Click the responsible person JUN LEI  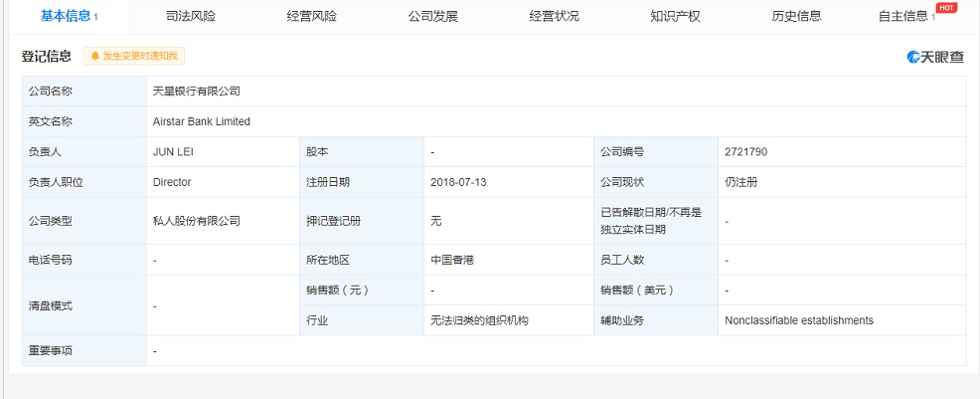173,152
